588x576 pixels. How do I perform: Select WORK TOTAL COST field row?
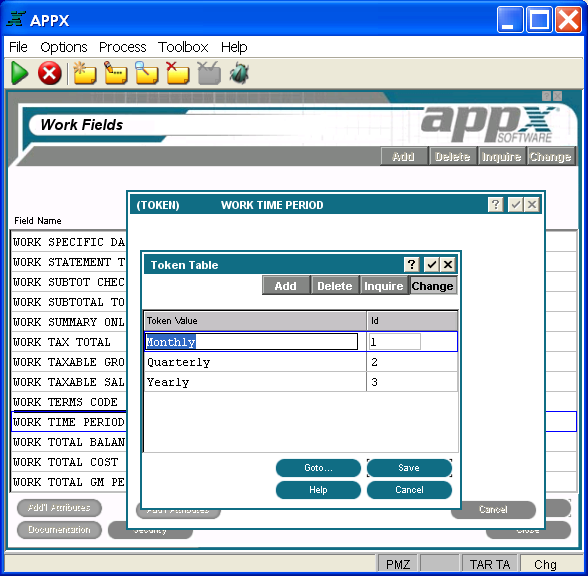69,462
